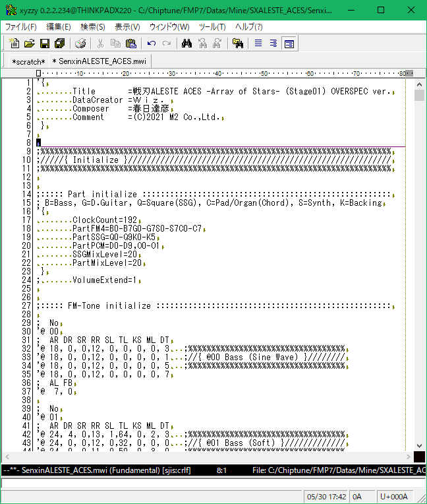Open the ウィンドウ(W) menu

(169, 27)
